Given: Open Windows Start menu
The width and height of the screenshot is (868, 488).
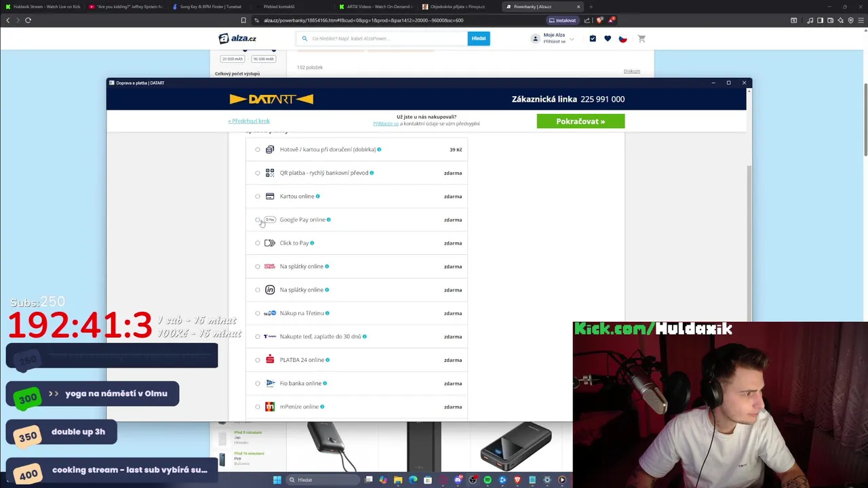Looking at the screenshot, I should (x=277, y=480).
